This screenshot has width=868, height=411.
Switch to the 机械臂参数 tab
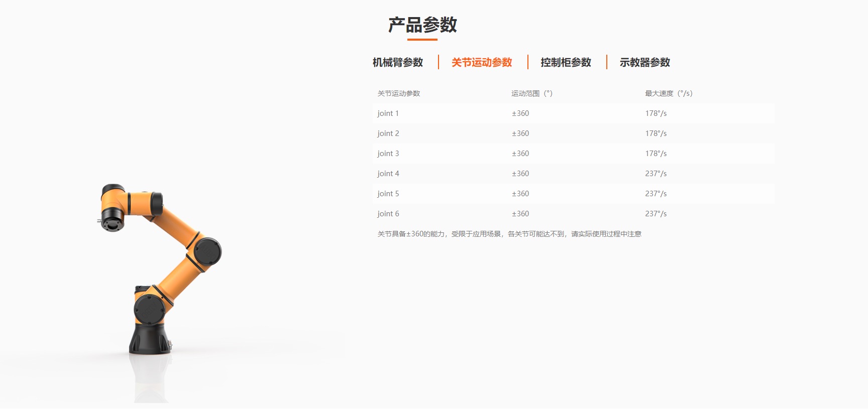(397, 62)
